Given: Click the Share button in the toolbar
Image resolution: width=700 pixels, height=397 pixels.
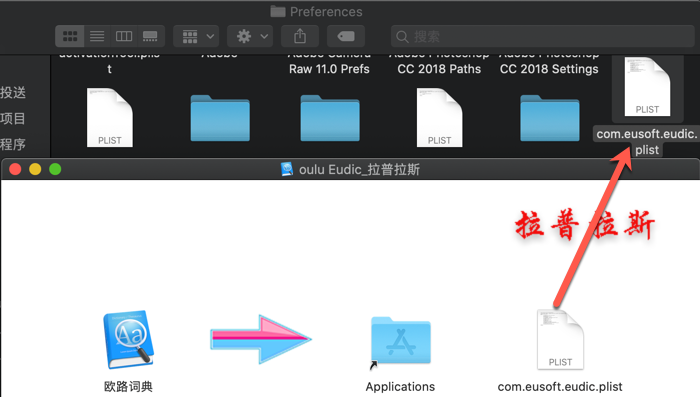Looking at the screenshot, I should pyautogui.click(x=300, y=36).
